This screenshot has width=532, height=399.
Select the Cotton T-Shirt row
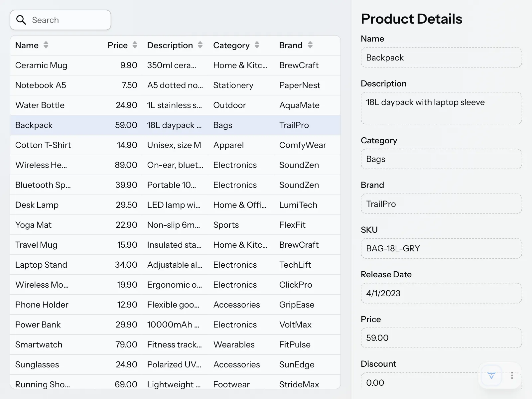pyautogui.click(x=175, y=145)
